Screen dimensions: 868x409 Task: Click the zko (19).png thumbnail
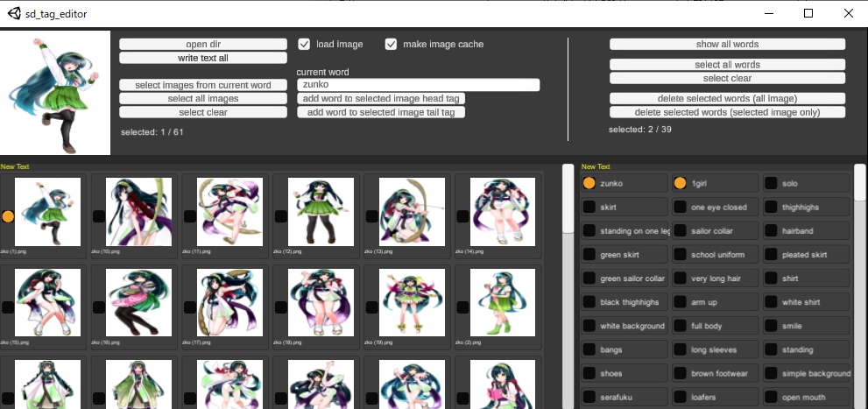pos(412,303)
